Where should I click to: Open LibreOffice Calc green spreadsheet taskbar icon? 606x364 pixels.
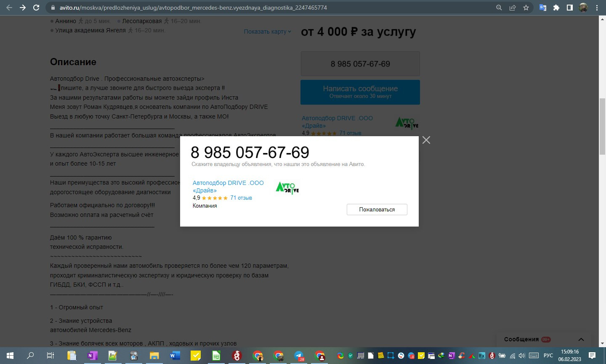click(x=216, y=356)
